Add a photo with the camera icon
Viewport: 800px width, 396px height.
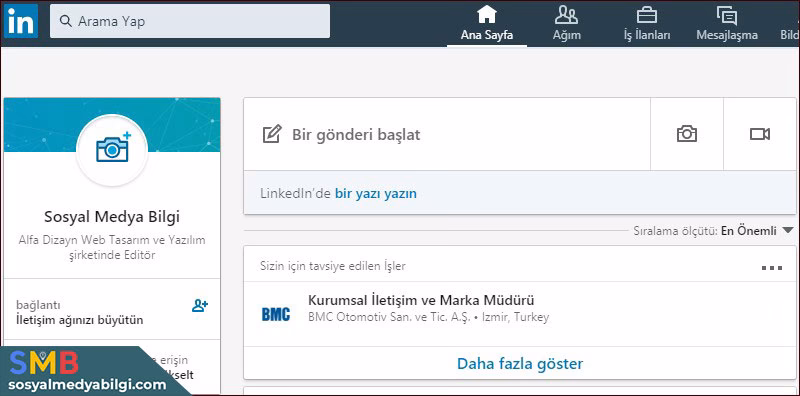tap(687, 134)
